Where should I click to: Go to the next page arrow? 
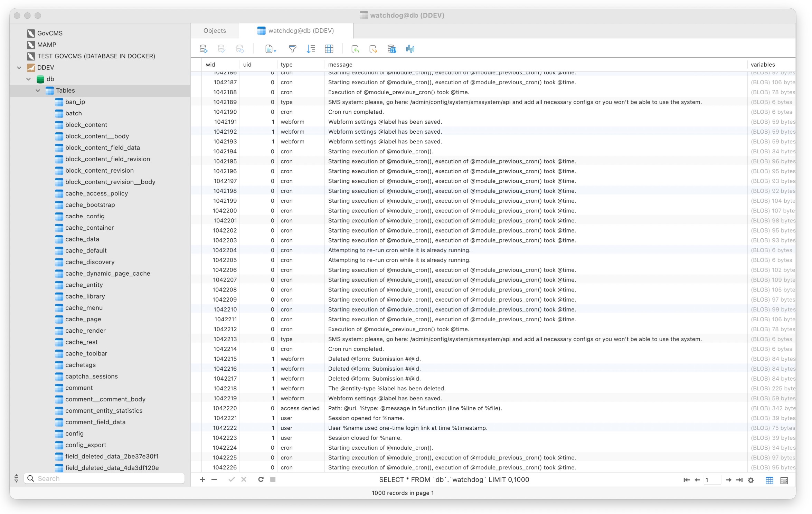click(729, 480)
